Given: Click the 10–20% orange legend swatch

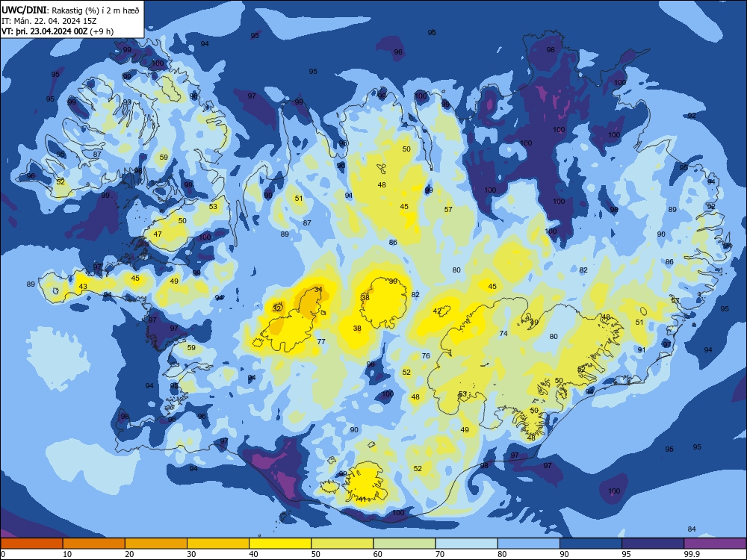Looking at the screenshot, I should [x=94, y=544].
